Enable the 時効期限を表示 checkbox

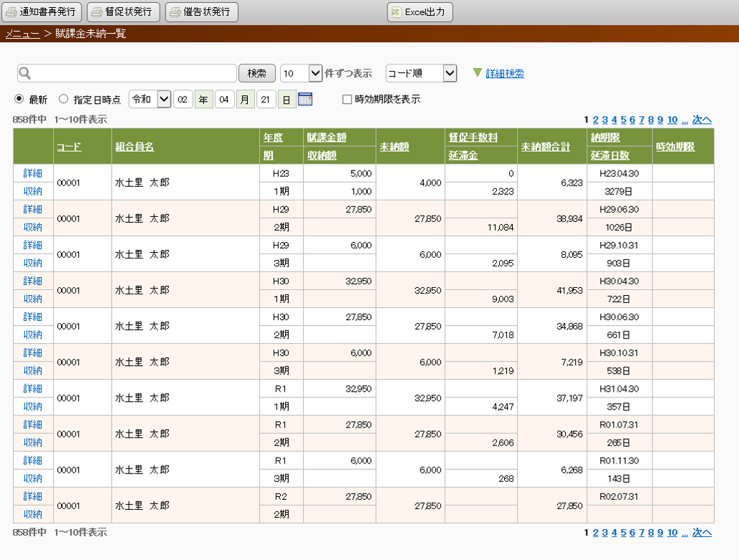click(347, 100)
